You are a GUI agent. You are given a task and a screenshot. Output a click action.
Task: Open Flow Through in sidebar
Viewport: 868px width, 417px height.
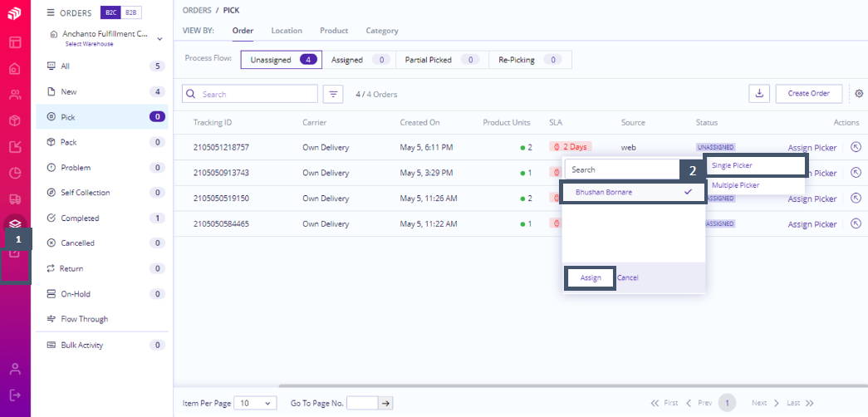coord(102,319)
